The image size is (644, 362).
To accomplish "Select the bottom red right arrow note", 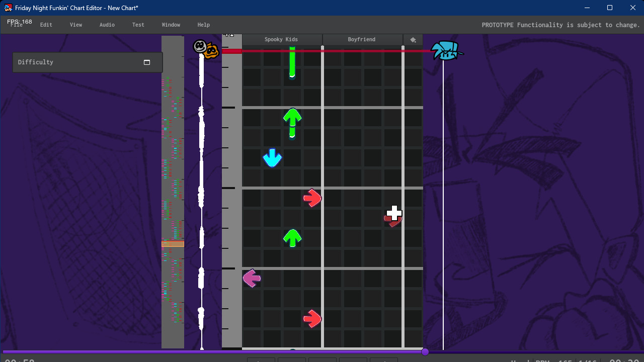I will tap(312, 319).
